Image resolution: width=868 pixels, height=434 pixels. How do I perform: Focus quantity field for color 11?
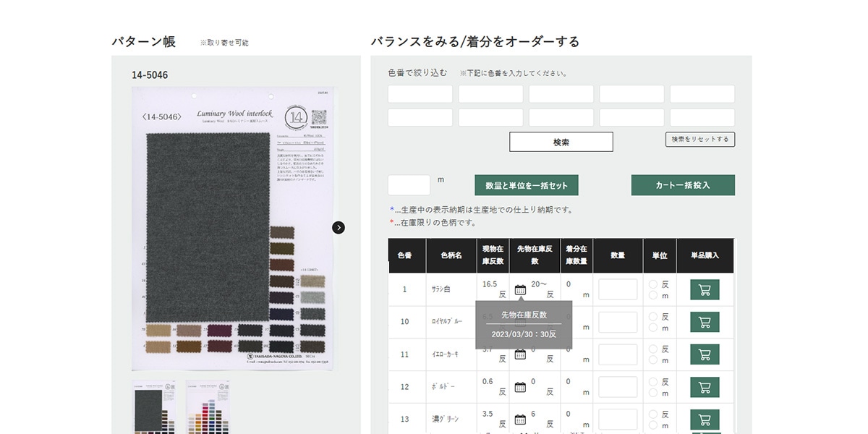pyautogui.click(x=618, y=354)
